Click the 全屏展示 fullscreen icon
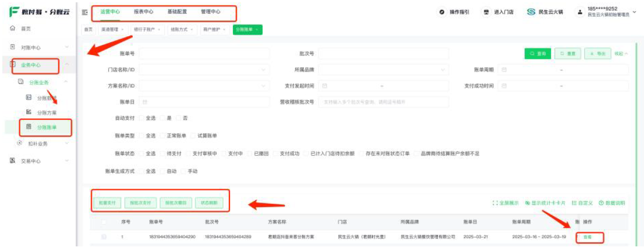644x251 pixels. pos(495,203)
